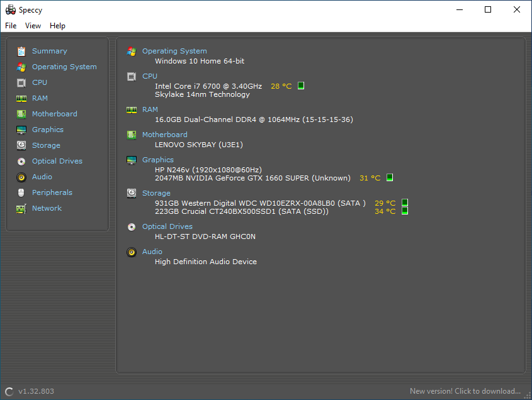Click the RAM icon in main panel

pyautogui.click(x=132, y=110)
